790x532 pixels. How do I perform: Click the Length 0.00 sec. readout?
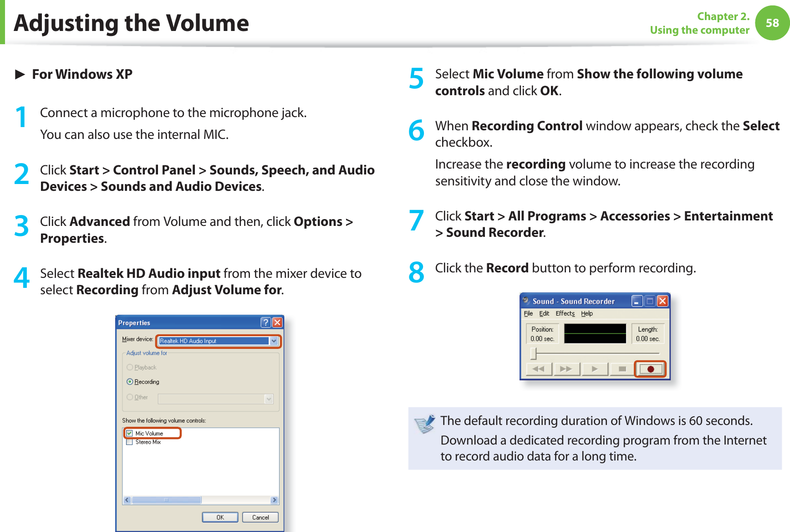(x=647, y=334)
